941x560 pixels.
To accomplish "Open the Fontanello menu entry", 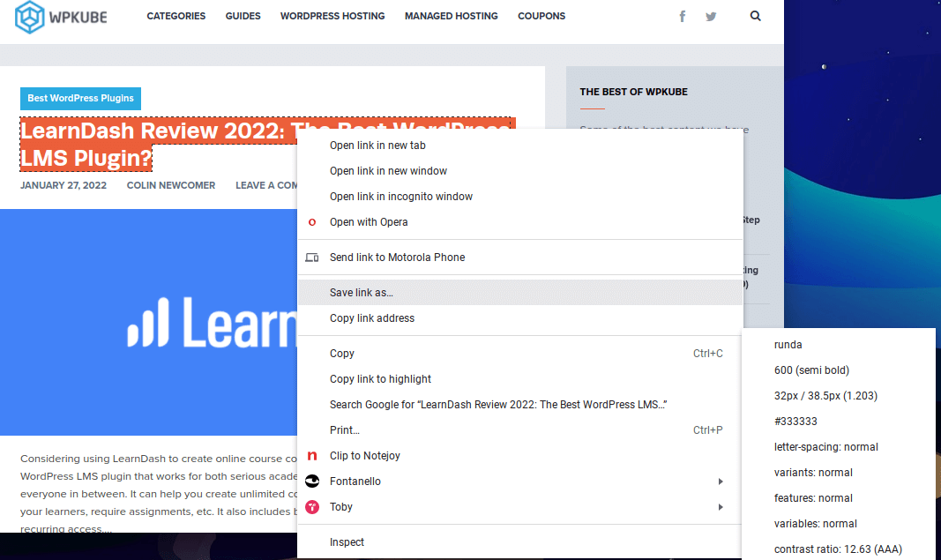I will [x=519, y=482].
